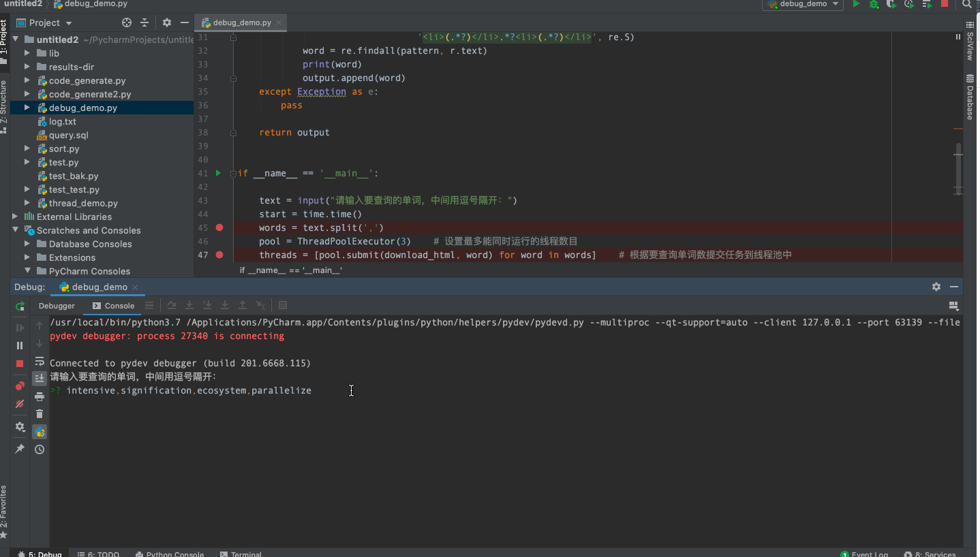Expand the Database Consoles folder
Viewport: 980px width, 557px height.
pos(27,244)
